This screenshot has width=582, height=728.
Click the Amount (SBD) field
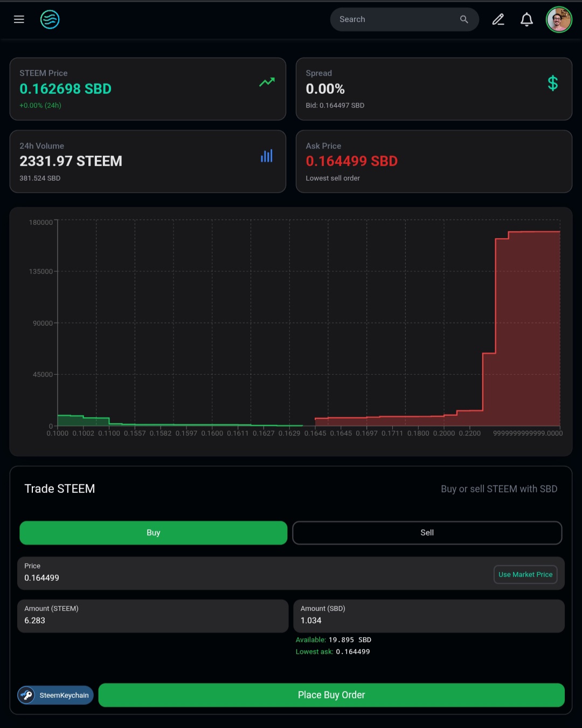click(x=429, y=616)
